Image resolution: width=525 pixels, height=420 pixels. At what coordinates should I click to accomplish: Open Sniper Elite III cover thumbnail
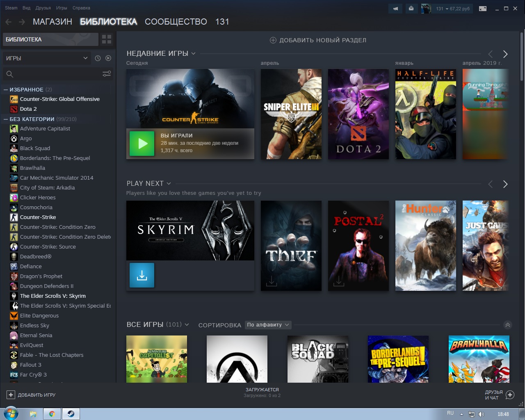point(291,114)
